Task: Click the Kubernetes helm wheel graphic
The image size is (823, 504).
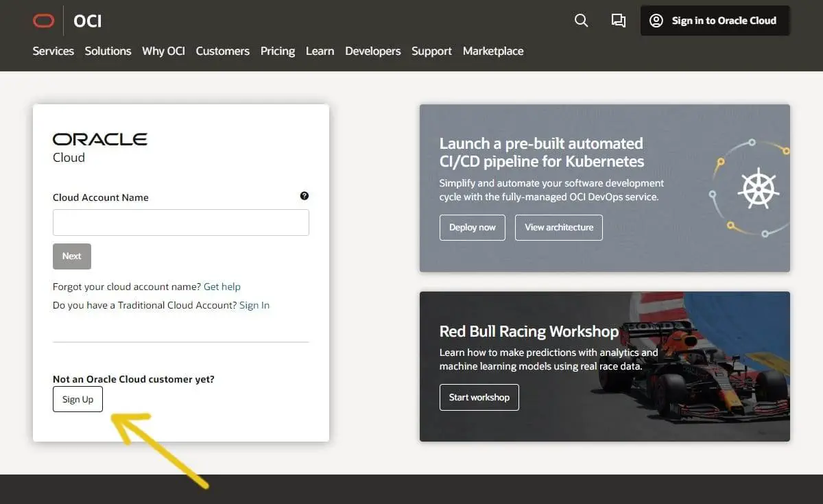Action: [757, 187]
